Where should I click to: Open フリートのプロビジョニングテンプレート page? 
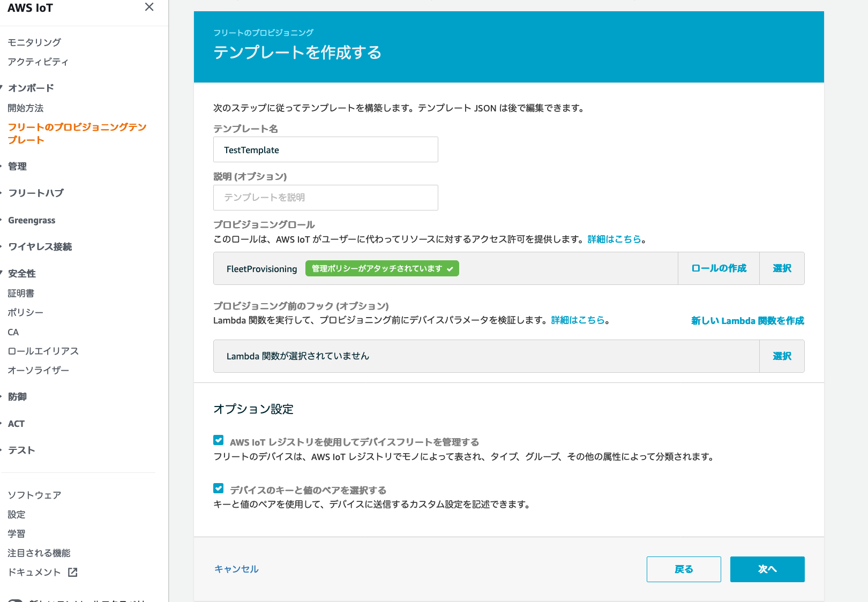pos(77,133)
